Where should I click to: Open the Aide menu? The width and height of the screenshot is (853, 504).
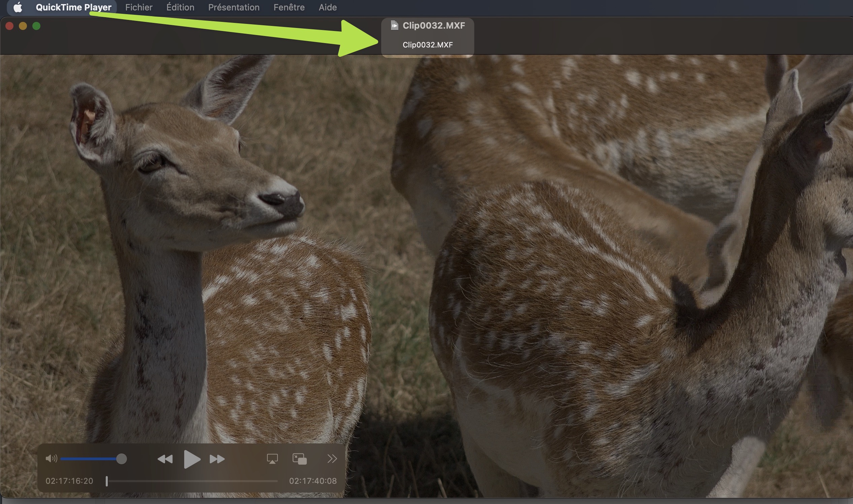[x=327, y=7]
